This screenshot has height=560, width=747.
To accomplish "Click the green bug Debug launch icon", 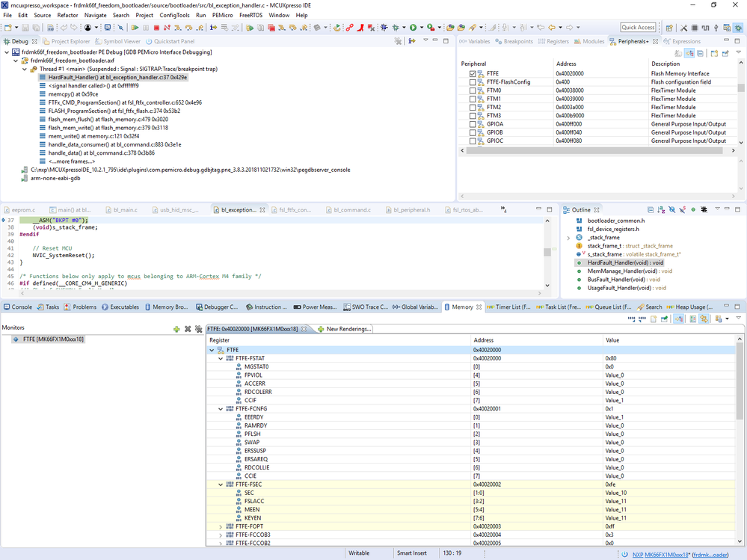I will 396,28.
